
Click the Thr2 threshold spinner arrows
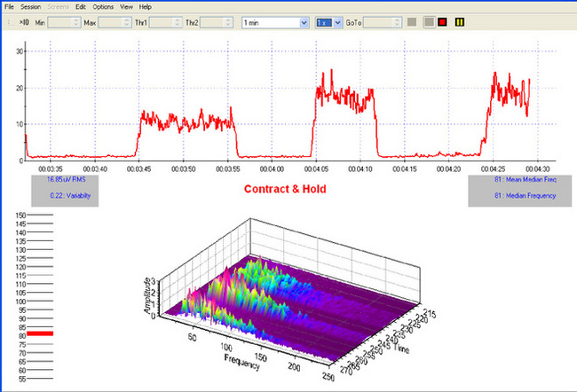coord(228,21)
